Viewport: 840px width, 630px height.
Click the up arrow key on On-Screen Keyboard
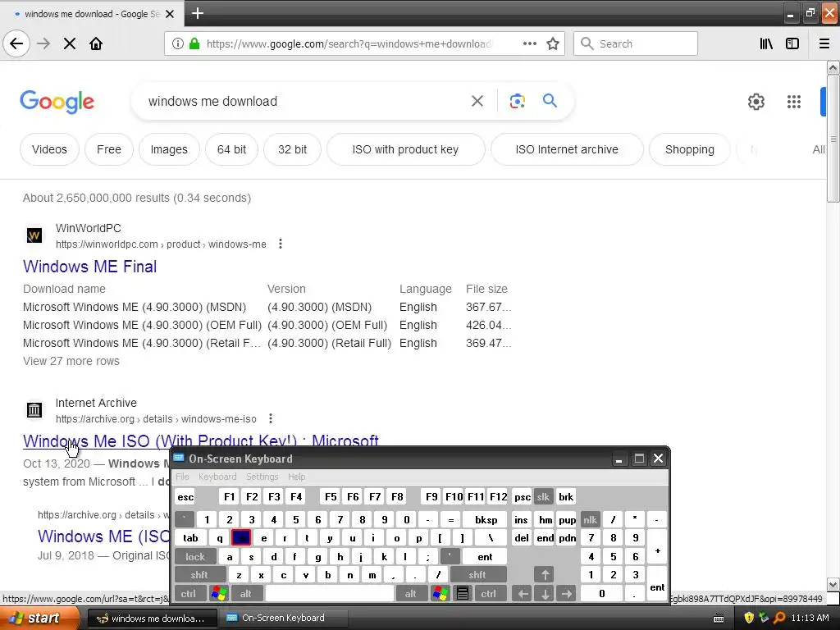pos(545,575)
